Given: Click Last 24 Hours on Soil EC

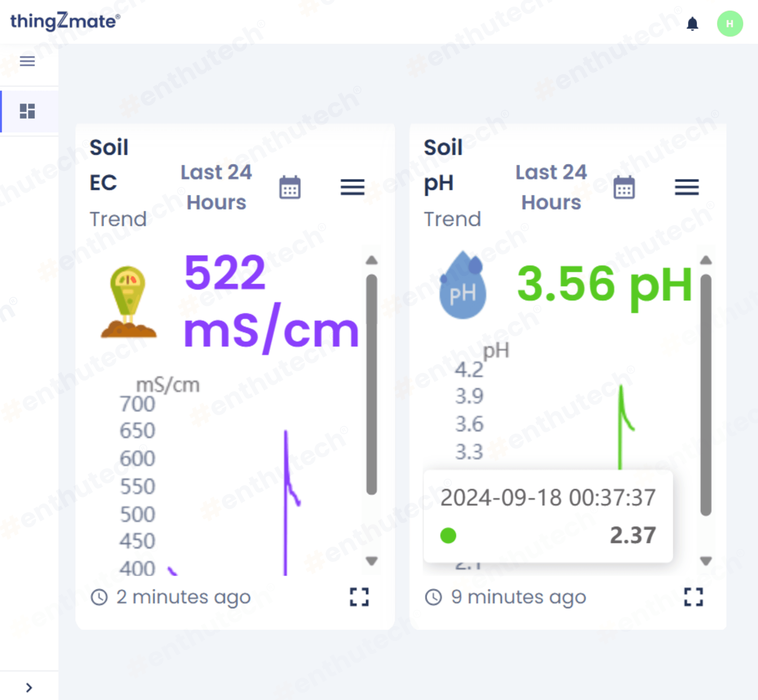Looking at the screenshot, I should [x=216, y=187].
